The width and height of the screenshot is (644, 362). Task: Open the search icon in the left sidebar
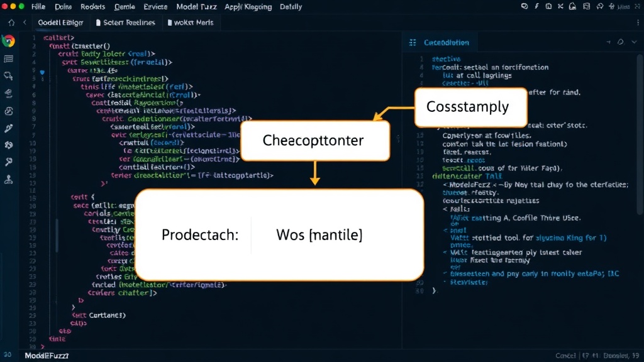click(8, 76)
